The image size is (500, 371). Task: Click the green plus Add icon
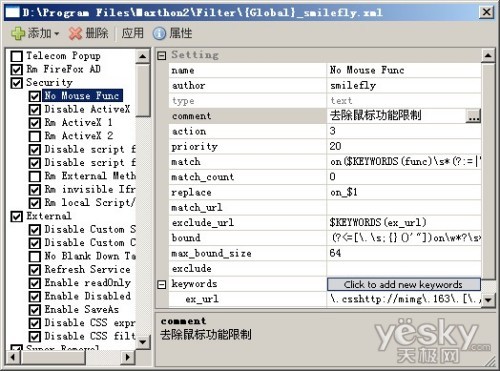click(18, 33)
